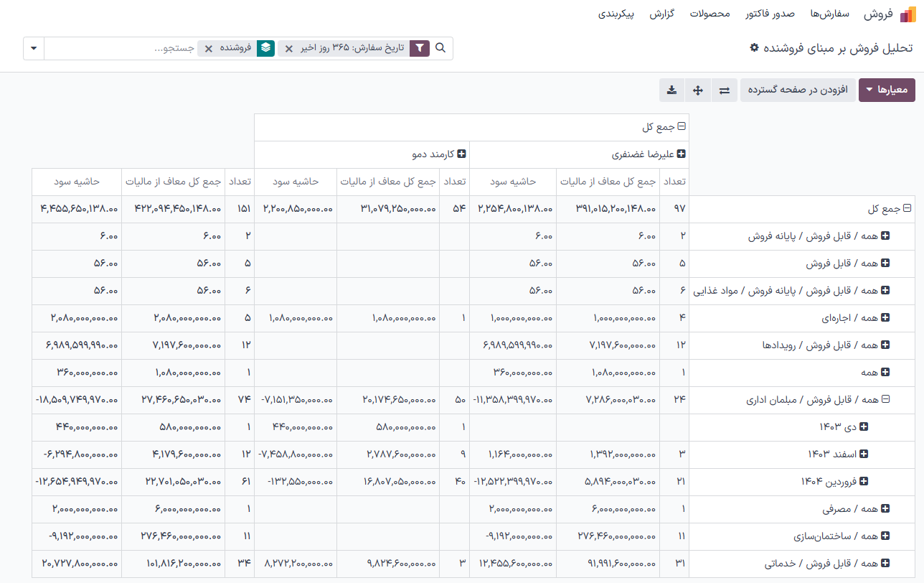This screenshot has width=924, height=583.
Task: Click the جستجو search input field
Action: [x=122, y=48]
